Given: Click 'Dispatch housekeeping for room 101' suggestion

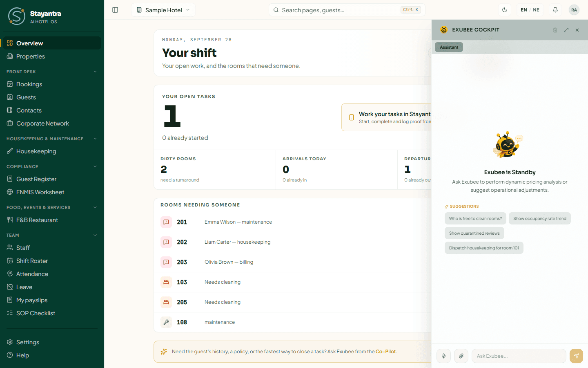Looking at the screenshot, I should point(484,248).
